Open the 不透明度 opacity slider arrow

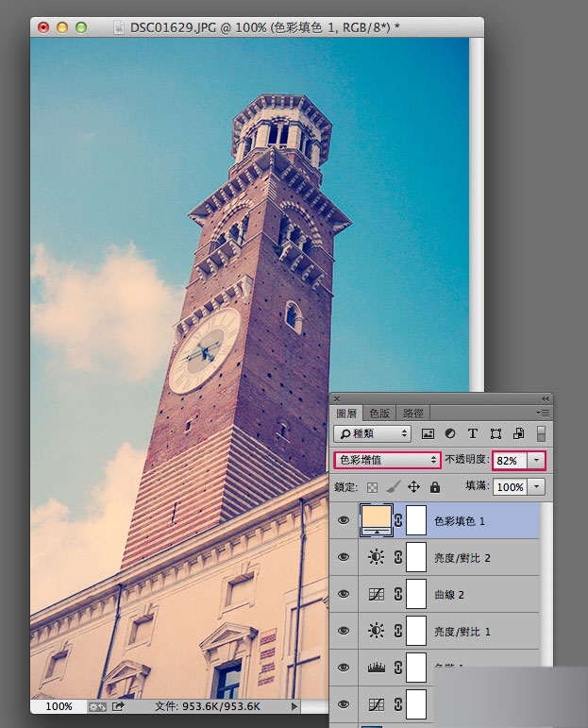click(x=536, y=460)
